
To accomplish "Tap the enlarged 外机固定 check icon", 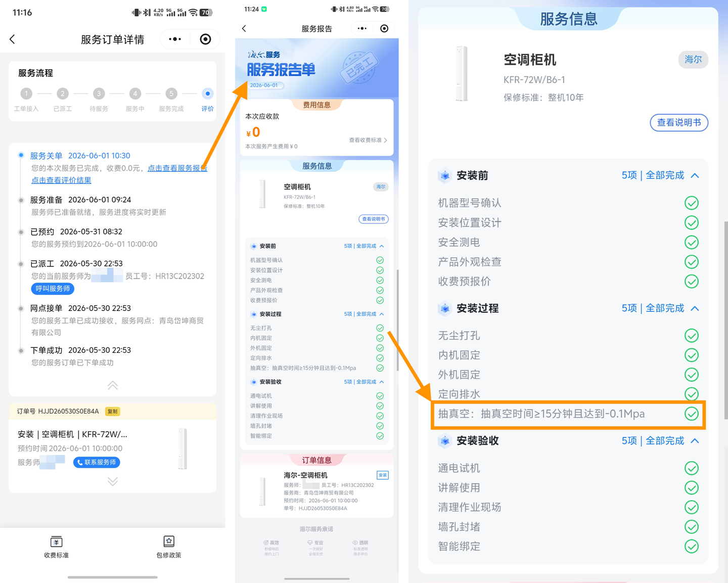I will pyautogui.click(x=692, y=375).
